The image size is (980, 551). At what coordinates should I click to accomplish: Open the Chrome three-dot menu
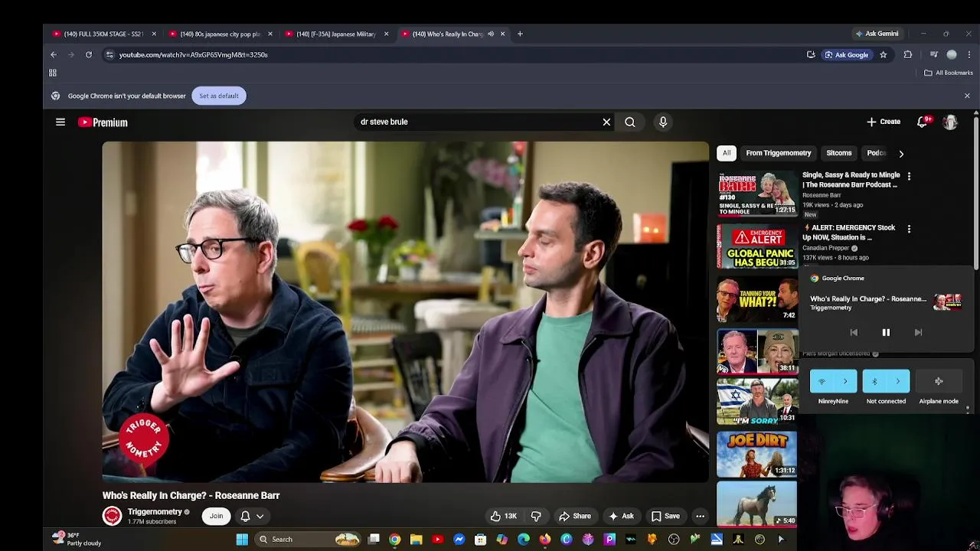coord(969,54)
